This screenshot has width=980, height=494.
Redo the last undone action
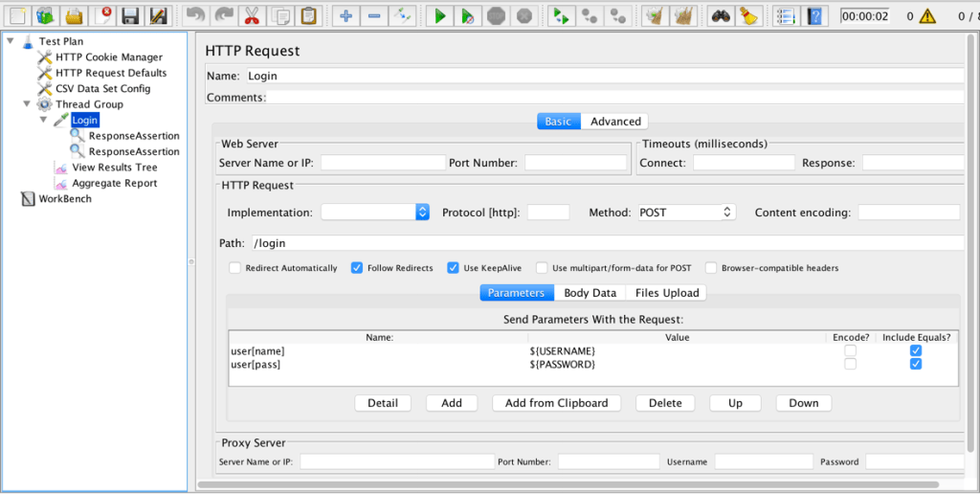tap(224, 15)
